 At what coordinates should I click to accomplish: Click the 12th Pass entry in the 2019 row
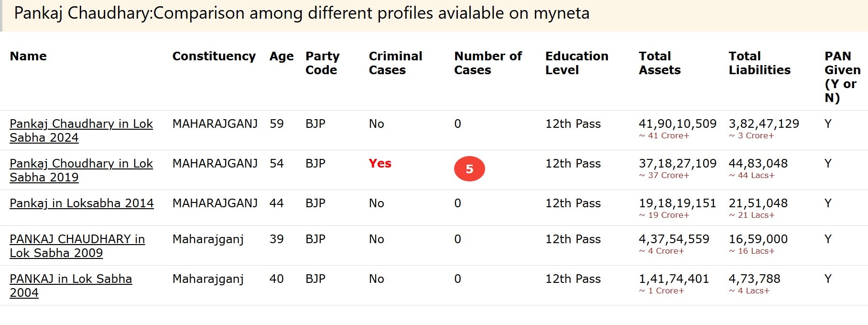(x=573, y=163)
